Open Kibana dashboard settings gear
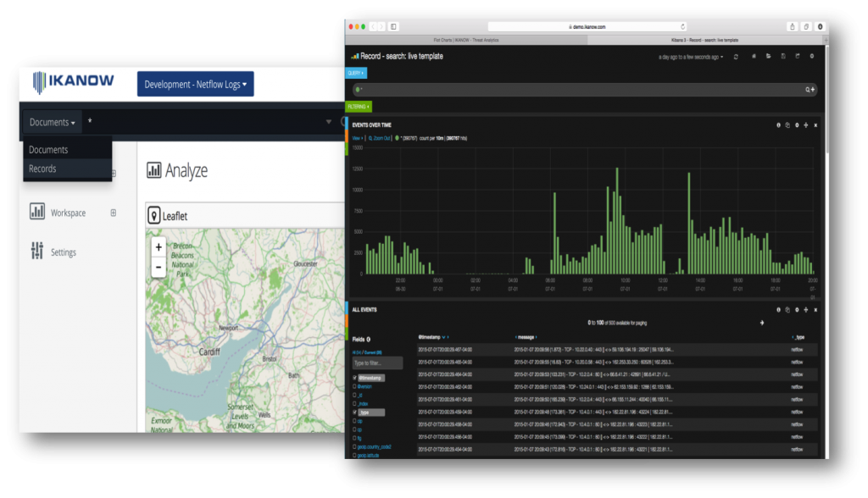 pos(812,57)
